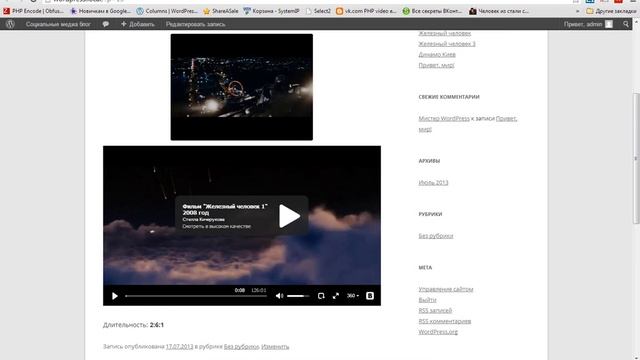The width and height of the screenshot is (640, 360).
Task: Open the 'Все секреты ВКонт...' bookmark
Action: [x=432, y=11]
